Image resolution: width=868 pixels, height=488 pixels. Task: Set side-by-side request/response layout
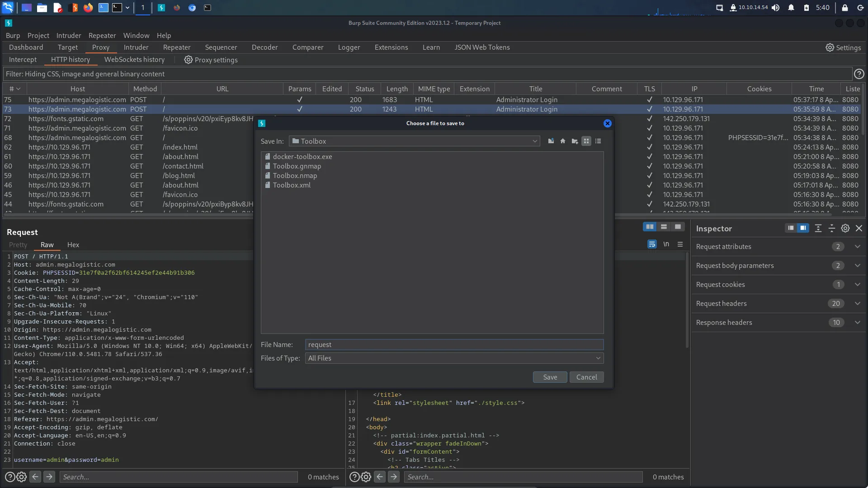650,227
